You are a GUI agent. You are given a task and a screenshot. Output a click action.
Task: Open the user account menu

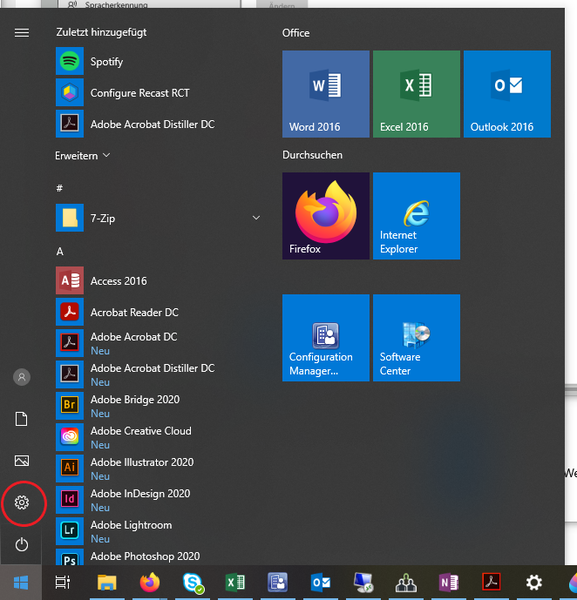(21, 377)
